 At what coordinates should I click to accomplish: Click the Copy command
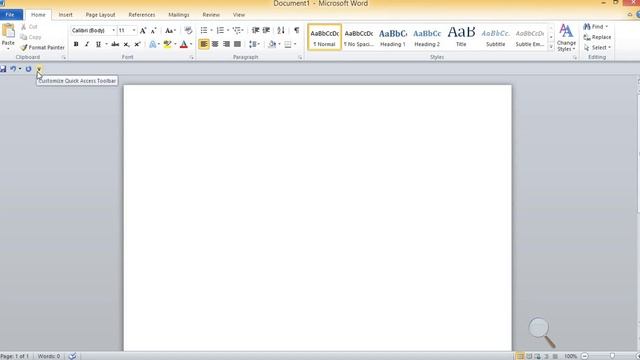[31, 37]
